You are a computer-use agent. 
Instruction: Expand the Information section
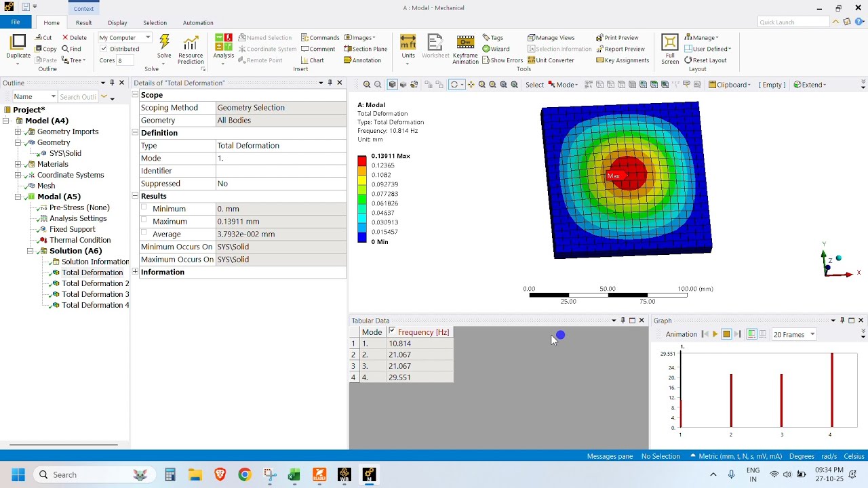(135, 272)
